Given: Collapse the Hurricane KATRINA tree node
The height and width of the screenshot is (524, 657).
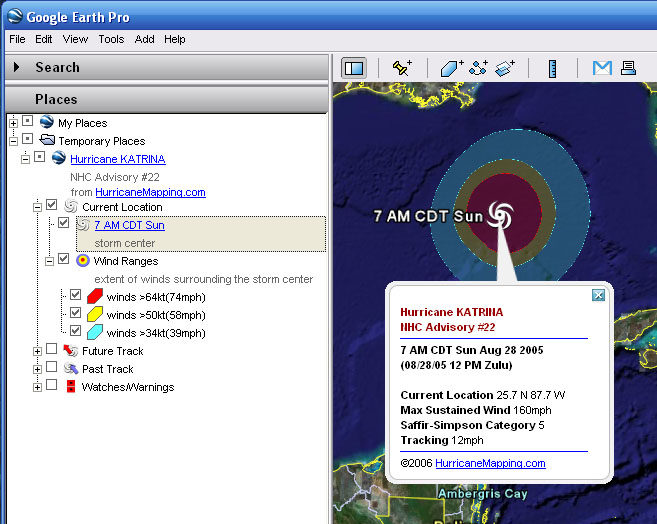Looking at the screenshot, I should click(26, 160).
